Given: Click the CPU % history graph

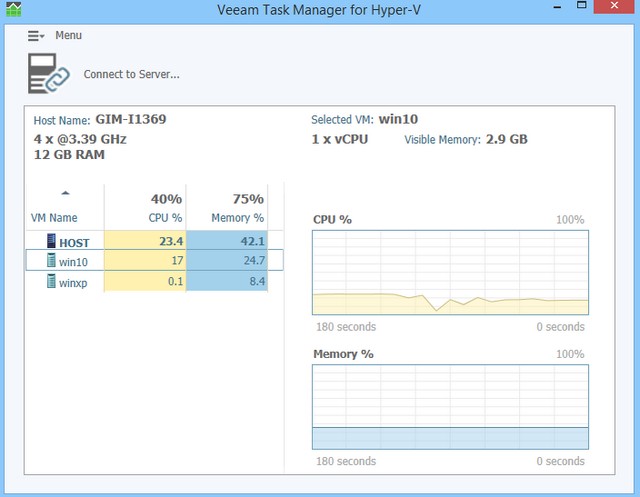Looking at the screenshot, I should (x=450, y=273).
